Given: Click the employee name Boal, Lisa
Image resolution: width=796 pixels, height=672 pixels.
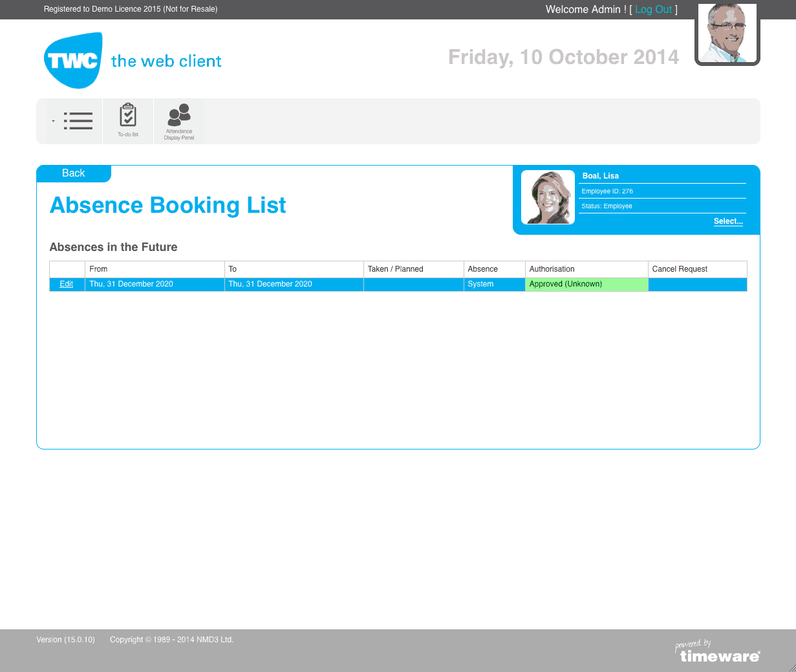Looking at the screenshot, I should pos(601,176).
